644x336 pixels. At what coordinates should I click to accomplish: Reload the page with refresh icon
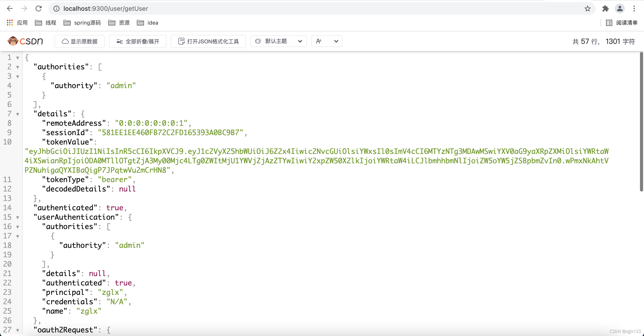(x=38, y=9)
